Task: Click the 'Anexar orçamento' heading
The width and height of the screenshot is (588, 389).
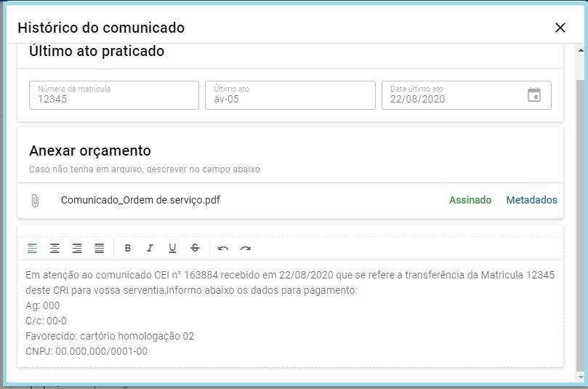Action: point(90,151)
